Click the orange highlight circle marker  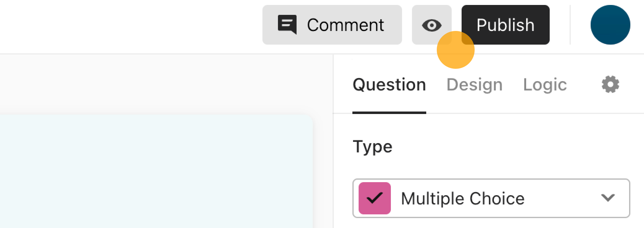coord(455,50)
